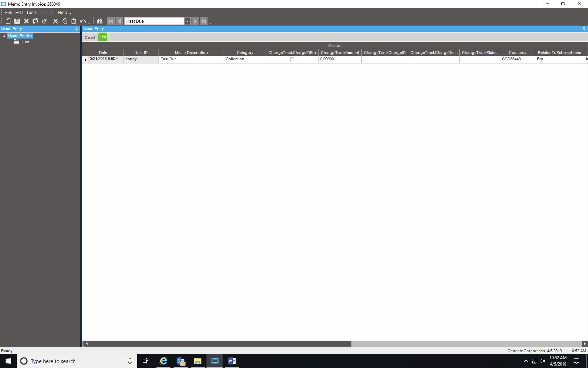The image size is (588, 368).
Task: Delete the memo with the X icon
Action: point(26,21)
